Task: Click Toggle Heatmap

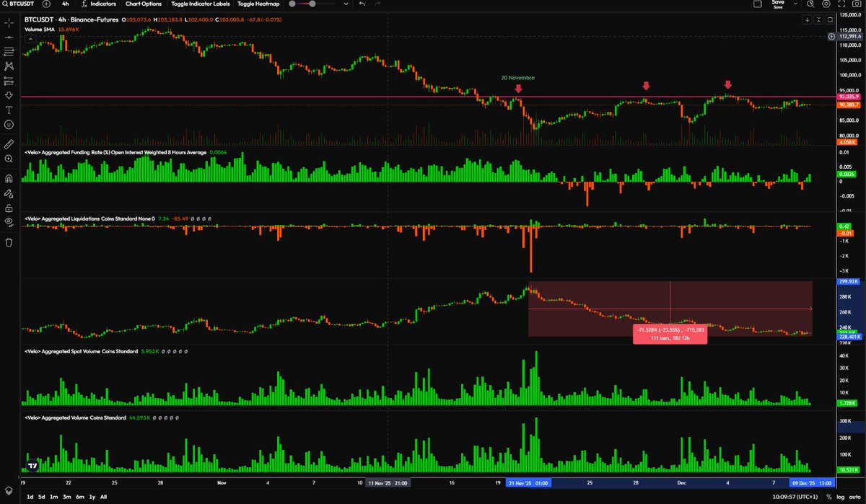Action: (x=258, y=4)
